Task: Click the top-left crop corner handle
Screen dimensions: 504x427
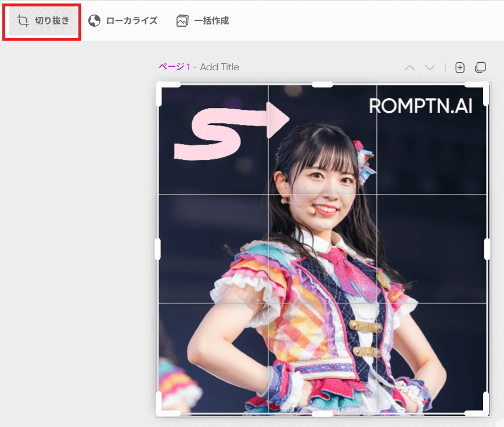Action: [x=161, y=87]
